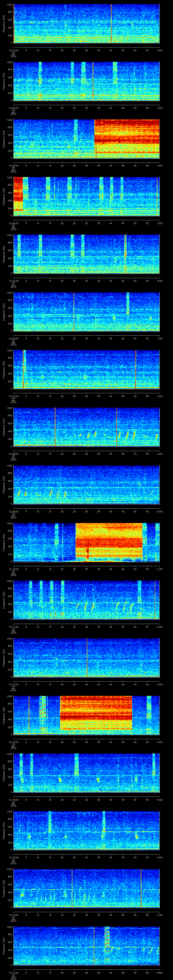The height and width of the screenshot is (980, 173).
Task: Click the '12:05:00' time axis label
Action: [13, 281]
